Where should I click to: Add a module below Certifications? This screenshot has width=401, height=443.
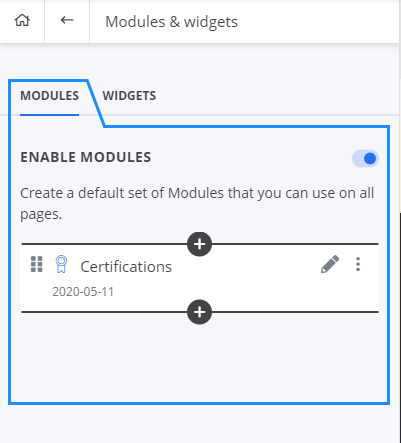199,312
